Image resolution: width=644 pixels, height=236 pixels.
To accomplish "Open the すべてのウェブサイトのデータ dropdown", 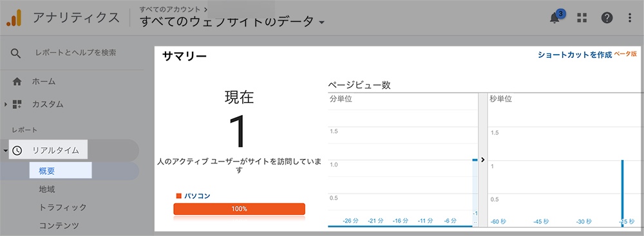I will click(x=232, y=21).
